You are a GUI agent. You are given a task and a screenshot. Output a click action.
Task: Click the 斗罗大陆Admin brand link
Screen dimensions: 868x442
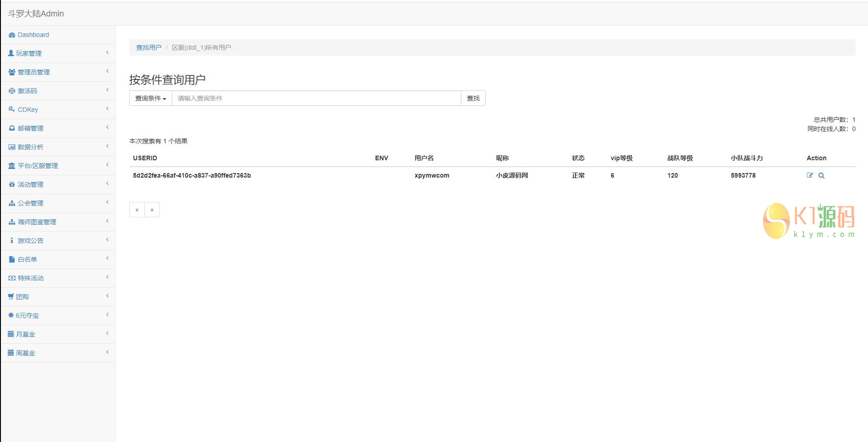click(x=36, y=14)
